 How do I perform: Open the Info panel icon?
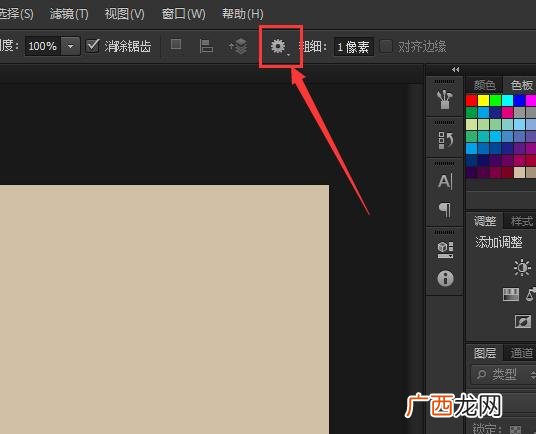tap(445, 278)
